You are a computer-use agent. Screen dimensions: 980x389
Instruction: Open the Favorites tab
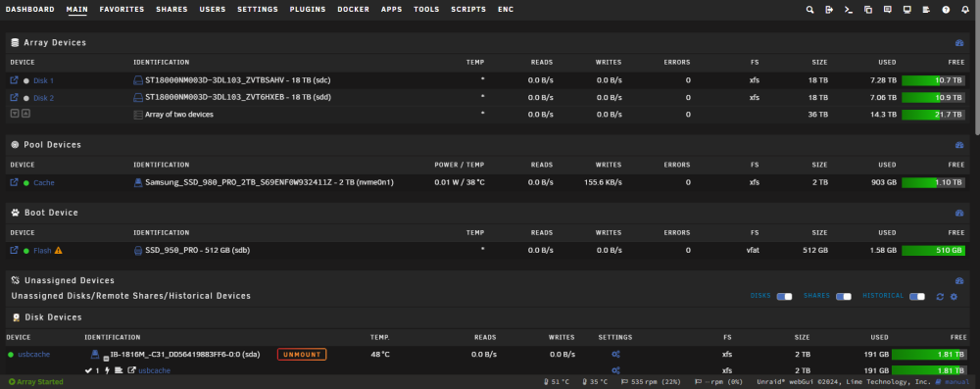point(122,10)
